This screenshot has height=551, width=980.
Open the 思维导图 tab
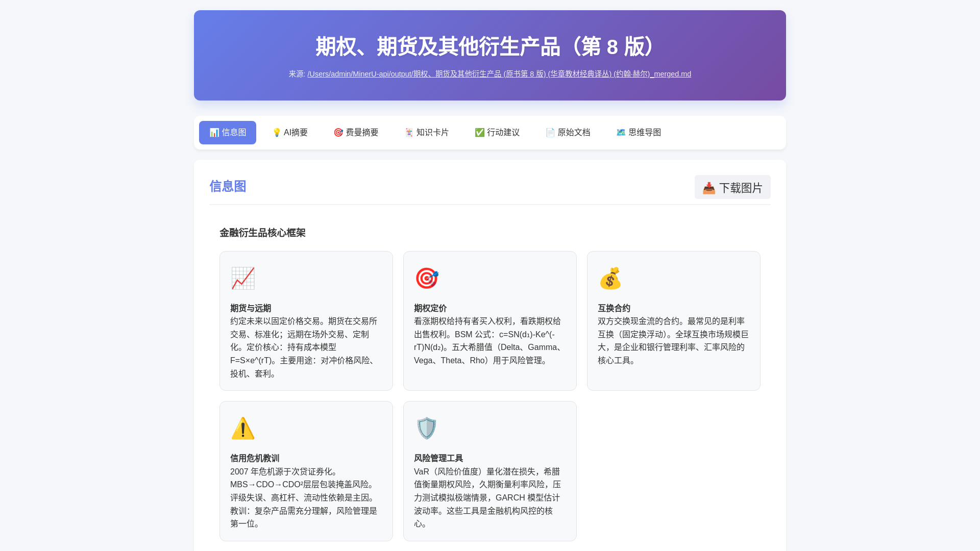[639, 133]
